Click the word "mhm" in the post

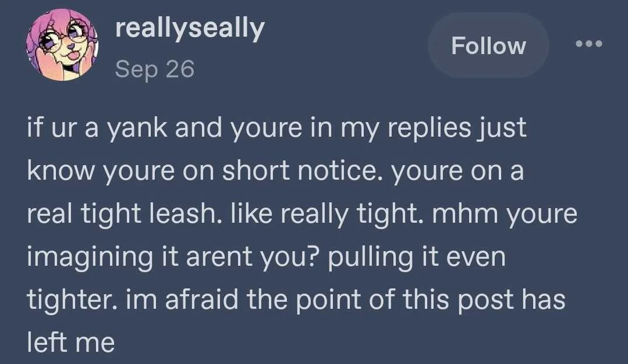click(456, 214)
